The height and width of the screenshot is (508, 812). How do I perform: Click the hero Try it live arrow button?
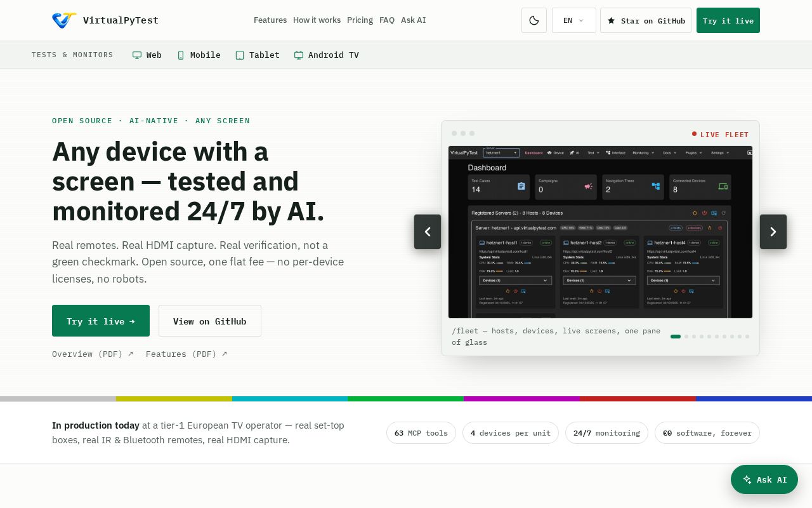coord(101,321)
